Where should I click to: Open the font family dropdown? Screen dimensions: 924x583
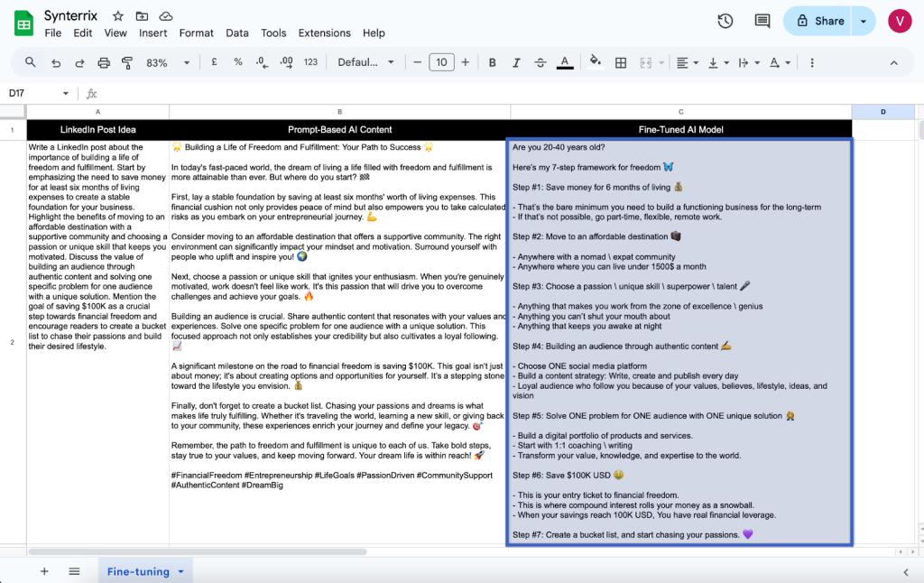coord(365,62)
